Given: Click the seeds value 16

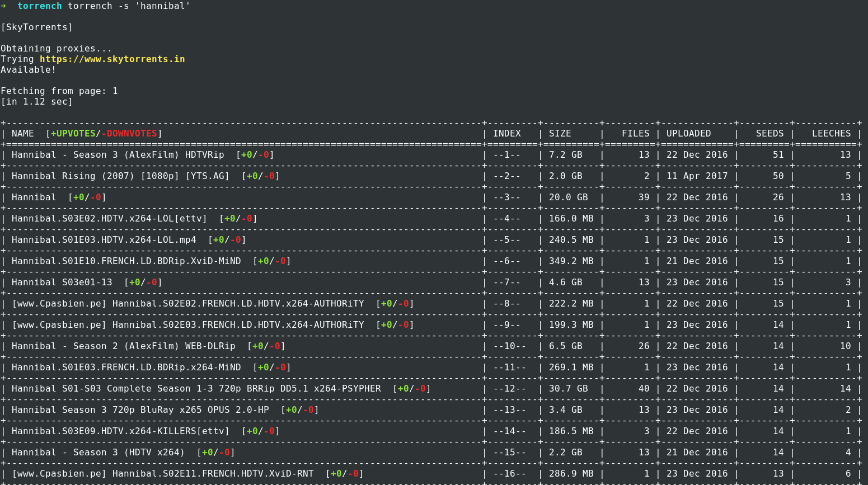Looking at the screenshot, I should pyautogui.click(x=778, y=218).
